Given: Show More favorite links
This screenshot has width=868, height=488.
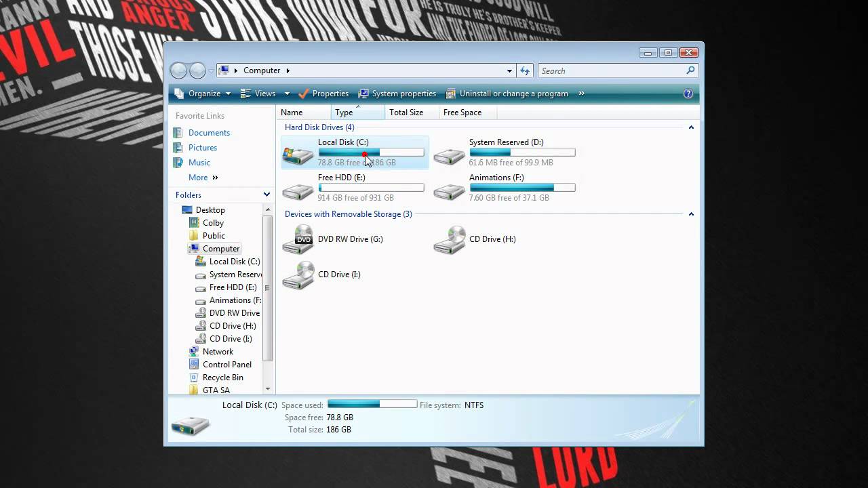Looking at the screenshot, I should pos(203,178).
